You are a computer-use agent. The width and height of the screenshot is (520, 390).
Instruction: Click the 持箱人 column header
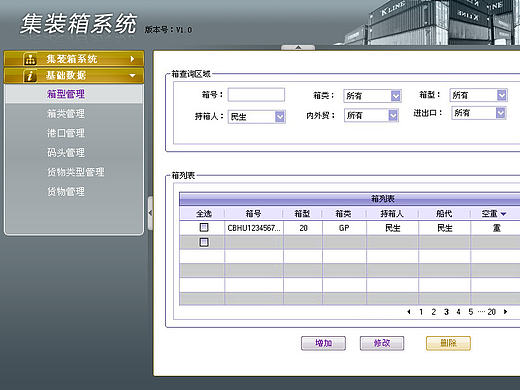(392, 213)
